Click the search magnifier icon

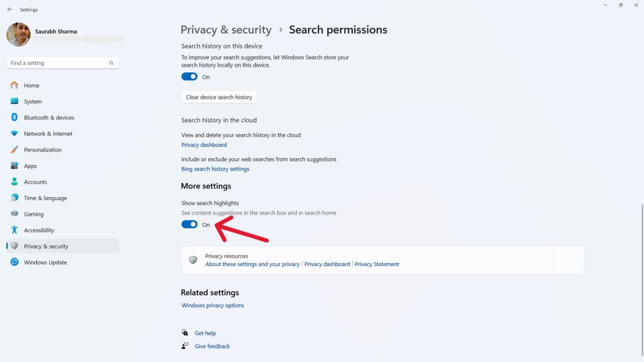pos(111,63)
